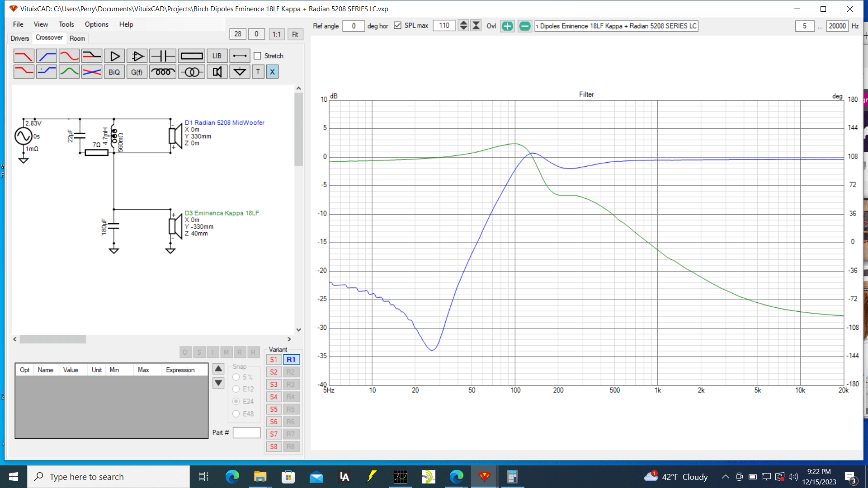Image resolution: width=868 pixels, height=488 pixels.
Task: Select the E48 snap series
Action: point(236,414)
